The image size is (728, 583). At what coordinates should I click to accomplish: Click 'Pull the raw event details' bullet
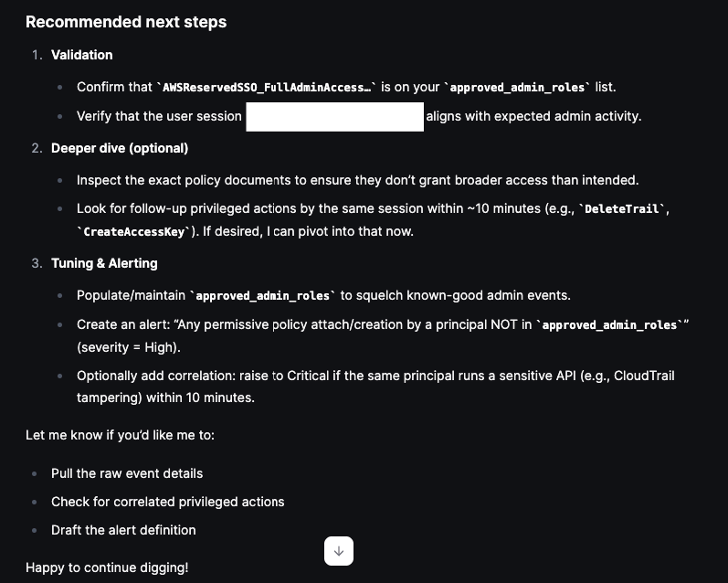[x=127, y=473]
